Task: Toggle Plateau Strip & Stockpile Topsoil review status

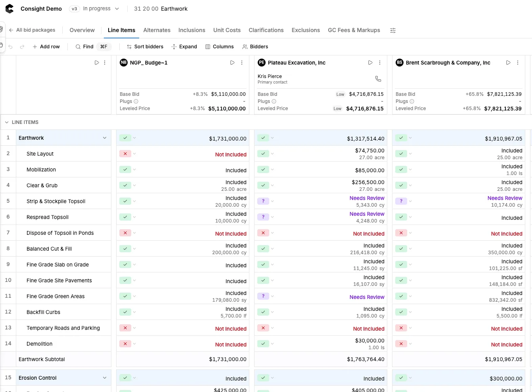Action: pos(263,201)
